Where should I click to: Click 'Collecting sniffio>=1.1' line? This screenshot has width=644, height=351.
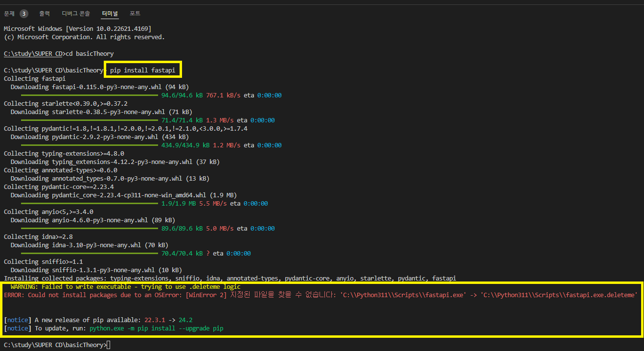(x=43, y=261)
